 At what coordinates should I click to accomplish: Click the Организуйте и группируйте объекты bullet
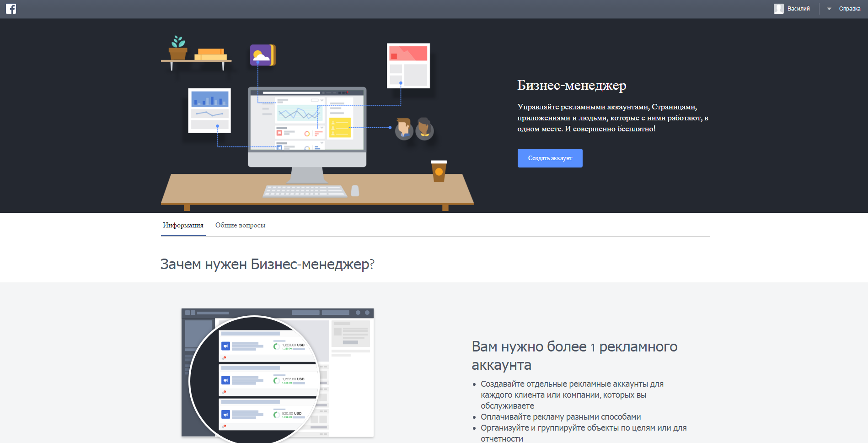(x=584, y=433)
